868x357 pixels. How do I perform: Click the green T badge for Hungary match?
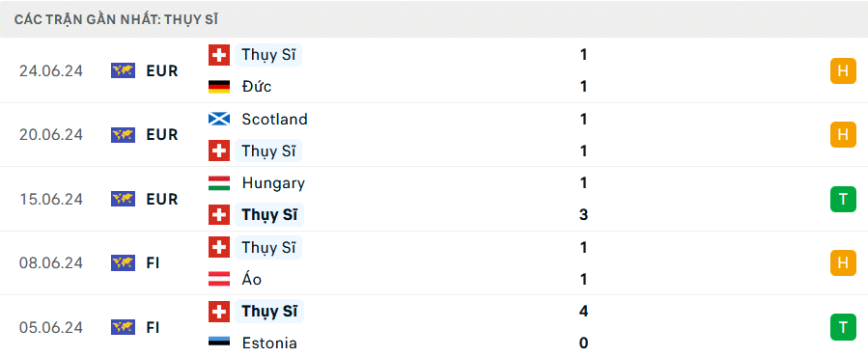pos(843,200)
